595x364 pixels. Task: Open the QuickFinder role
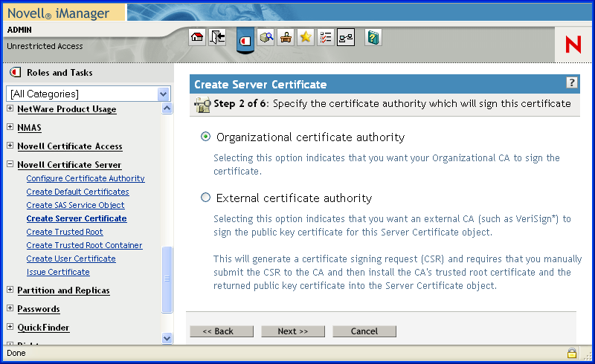[x=43, y=328]
